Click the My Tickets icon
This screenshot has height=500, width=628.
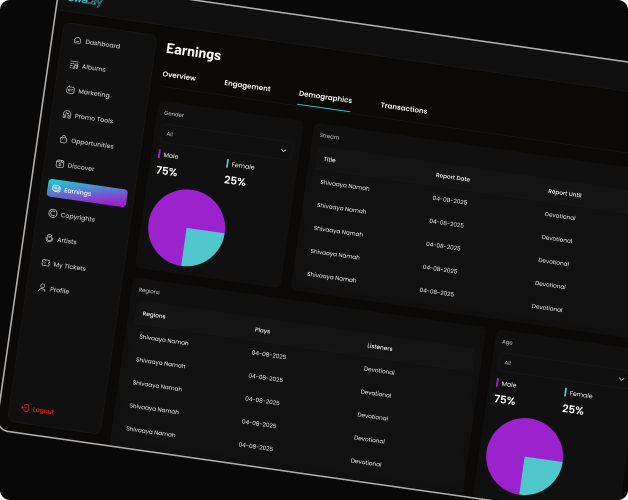[x=45, y=263]
